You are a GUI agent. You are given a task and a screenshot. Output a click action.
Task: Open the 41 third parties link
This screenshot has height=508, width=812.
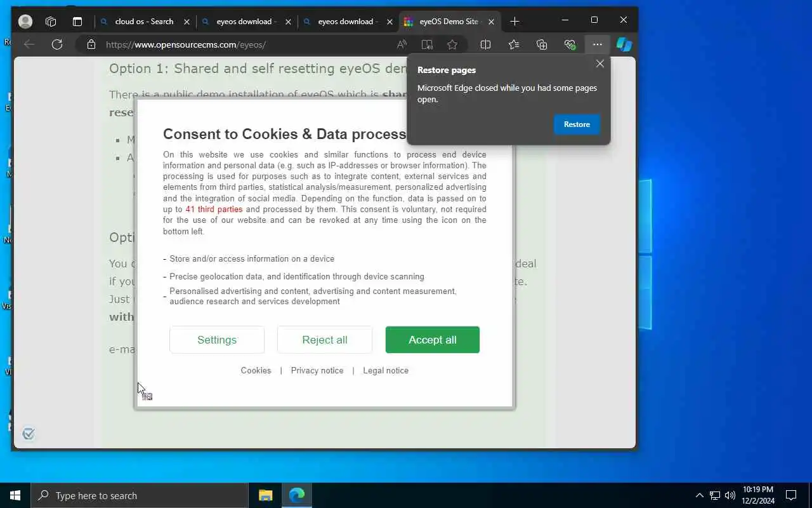(x=214, y=209)
